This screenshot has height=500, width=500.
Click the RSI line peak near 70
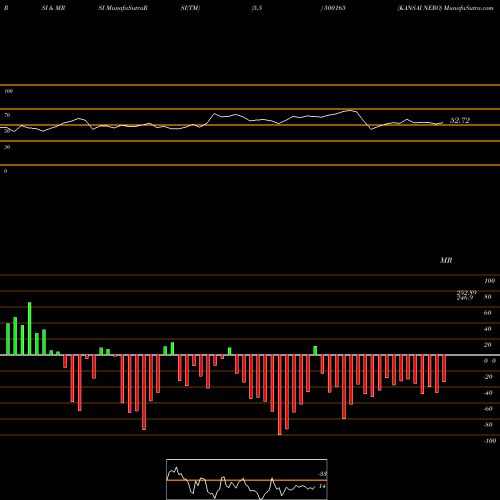pyautogui.click(x=350, y=110)
